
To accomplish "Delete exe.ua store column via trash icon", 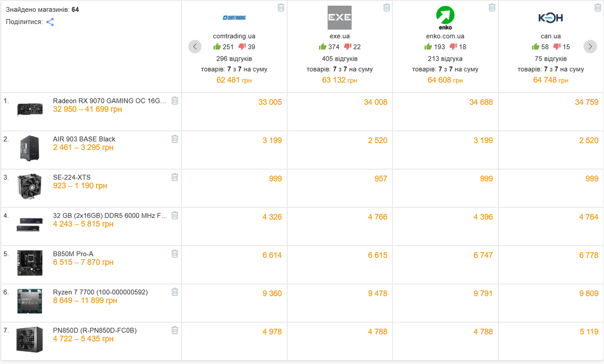I will [x=387, y=8].
